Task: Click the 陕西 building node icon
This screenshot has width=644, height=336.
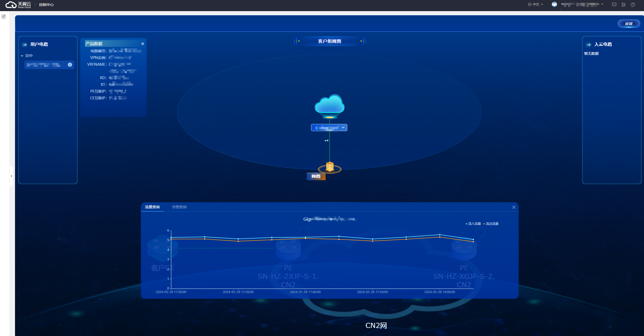Action: coord(330,167)
